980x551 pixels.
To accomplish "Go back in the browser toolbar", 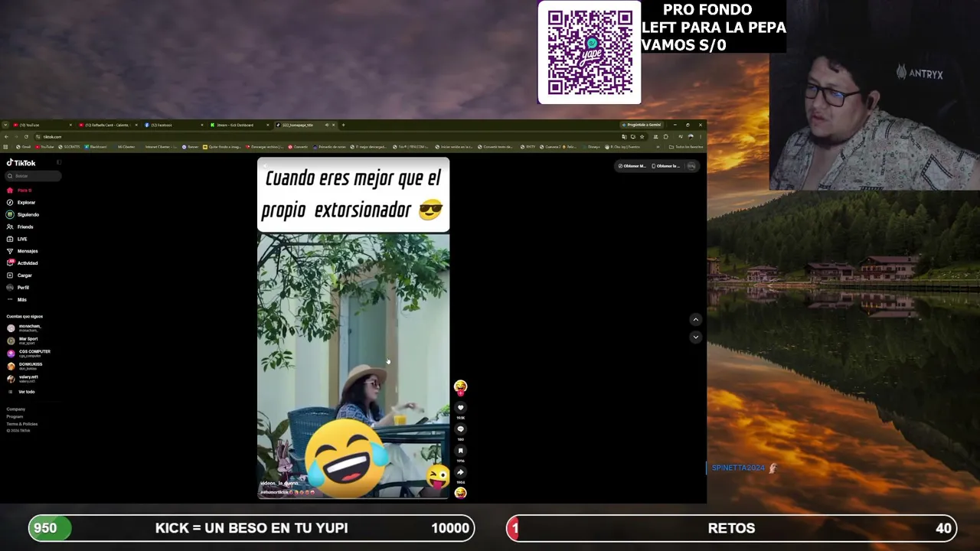I will pyautogui.click(x=6, y=137).
